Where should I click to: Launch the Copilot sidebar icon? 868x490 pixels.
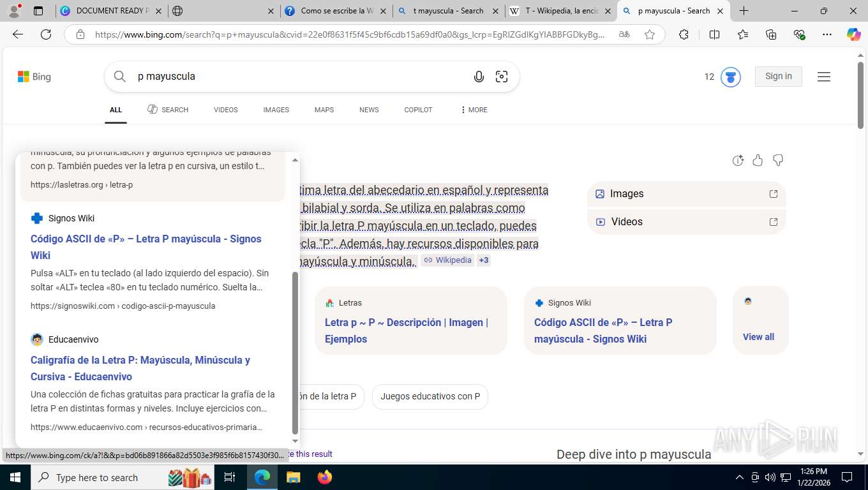point(854,34)
